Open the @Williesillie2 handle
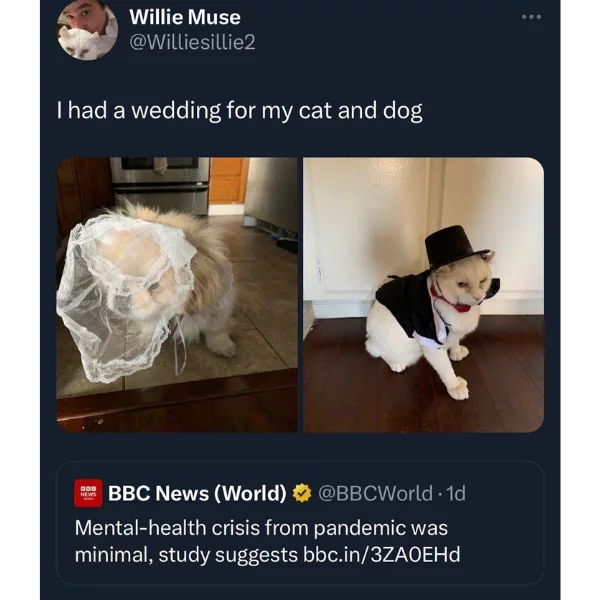The image size is (600, 600). [193, 44]
